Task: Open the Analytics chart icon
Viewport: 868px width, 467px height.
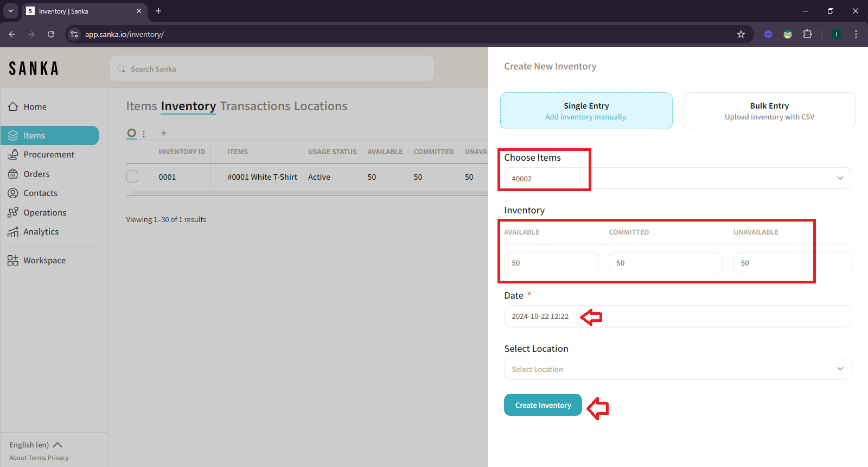Action: [x=13, y=232]
